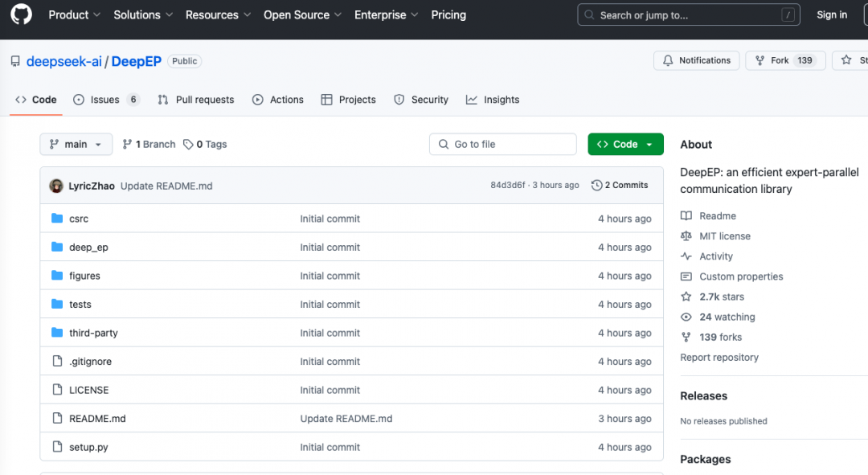Open commit hash 84d3d6f
This screenshot has height=475, width=868.
pos(508,185)
